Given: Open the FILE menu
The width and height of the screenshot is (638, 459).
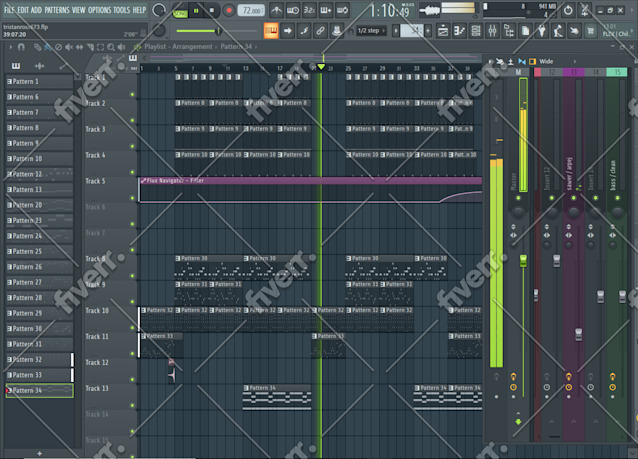Looking at the screenshot, I should (x=9, y=10).
